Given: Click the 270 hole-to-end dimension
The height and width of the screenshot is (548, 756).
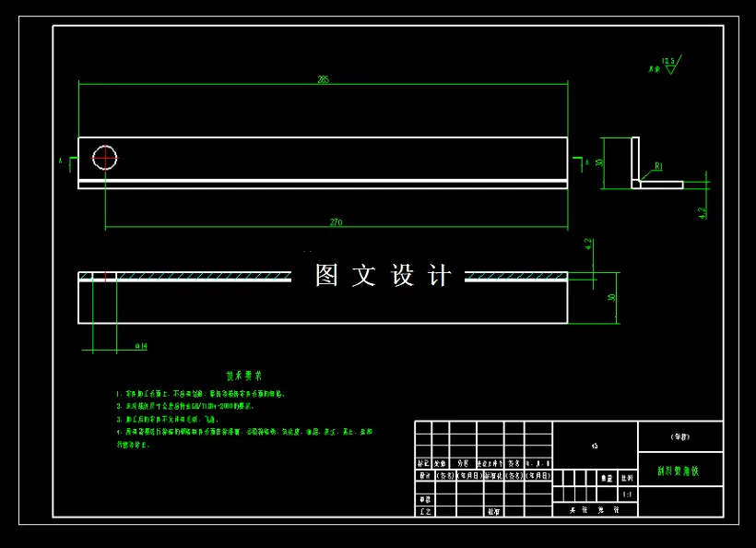Looking at the screenshot, I should [x=337, y=222].
